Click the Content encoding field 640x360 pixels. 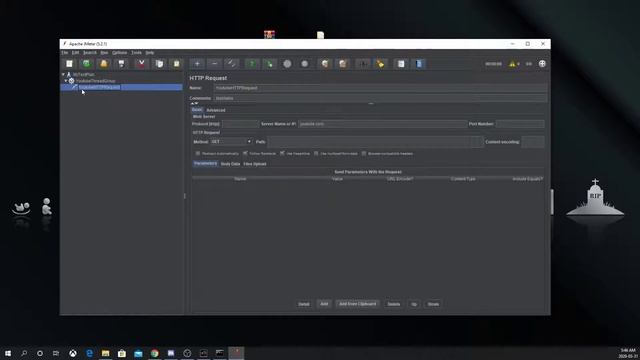(x=533, y=142)
